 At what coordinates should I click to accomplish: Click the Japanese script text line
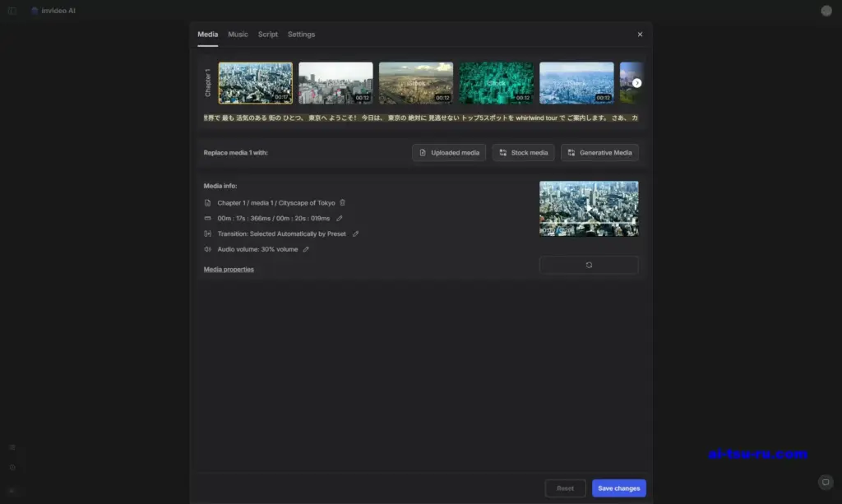[421, 118]
